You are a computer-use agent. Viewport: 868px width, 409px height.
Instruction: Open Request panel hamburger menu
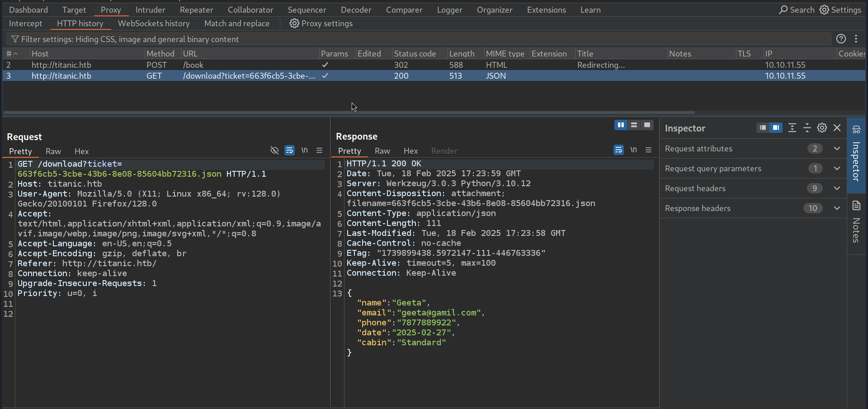point(319,150)
